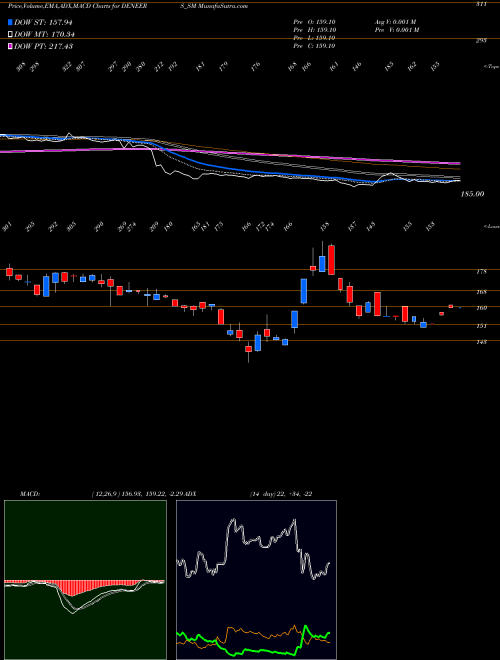The image size is (500, 660).
Task: Select the DOW PT: 217.43 label
Action: pyautogui.click(x=43, y=46)
